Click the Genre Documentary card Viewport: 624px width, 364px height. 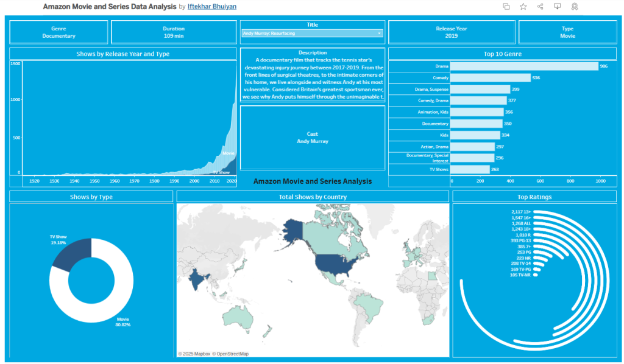(x=59, y=32)
